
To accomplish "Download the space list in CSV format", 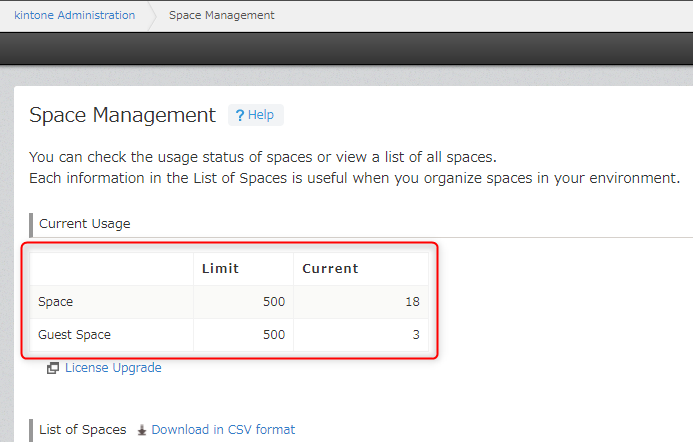I will point(223,430).
